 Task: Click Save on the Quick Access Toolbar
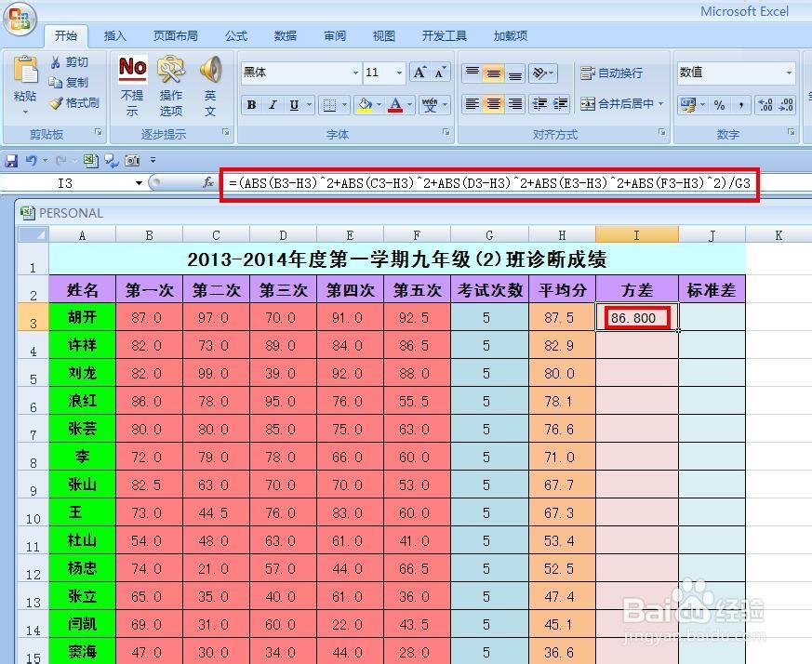point(10,160)
